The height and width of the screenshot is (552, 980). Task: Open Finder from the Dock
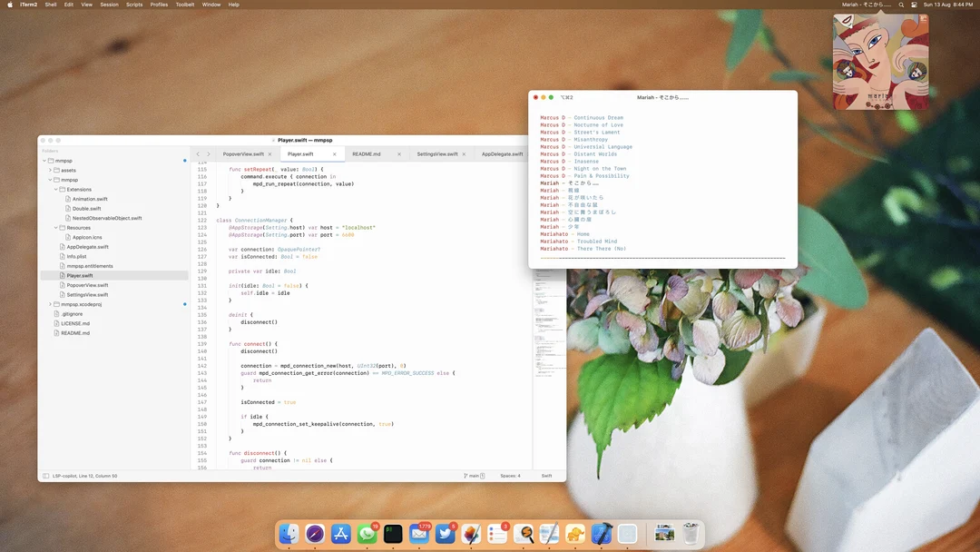289,534
